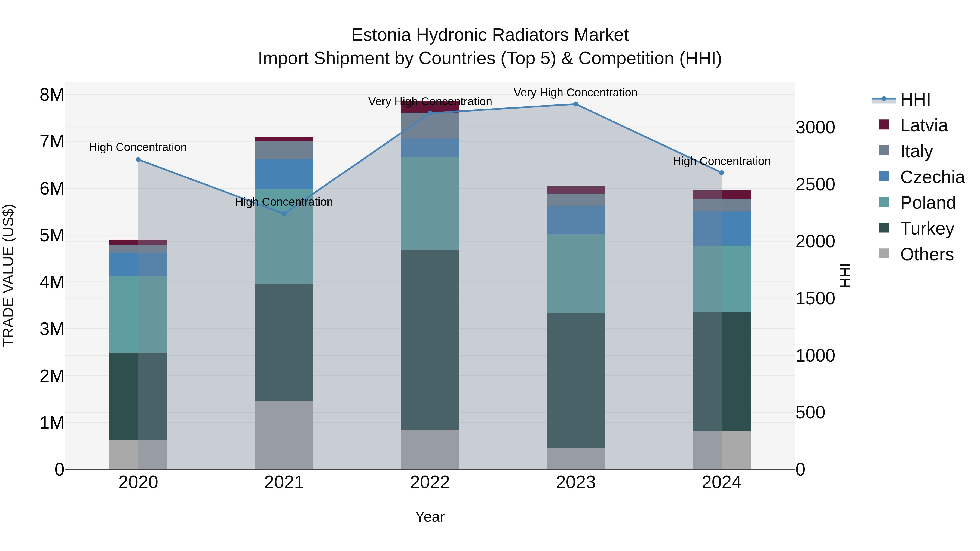Toggle the Czechia legend entry
This screenshot has height=551, width=980.
[921, 177]
